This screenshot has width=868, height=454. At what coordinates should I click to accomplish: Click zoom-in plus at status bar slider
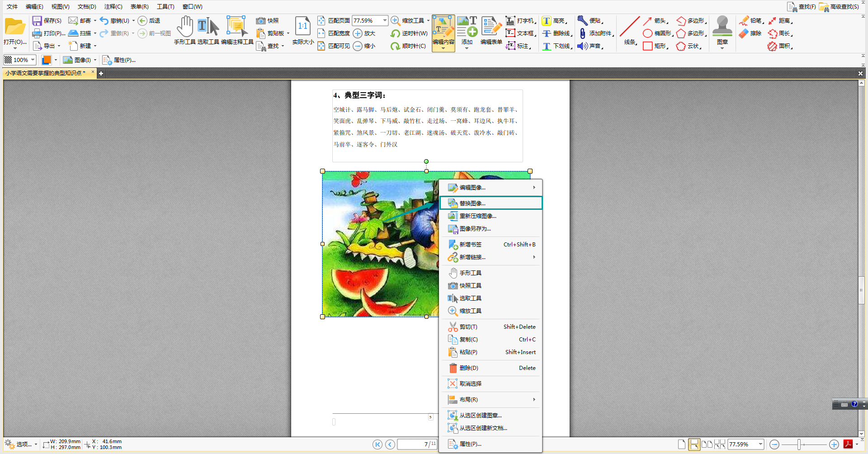pyautogui.click(x=834, y=445)
